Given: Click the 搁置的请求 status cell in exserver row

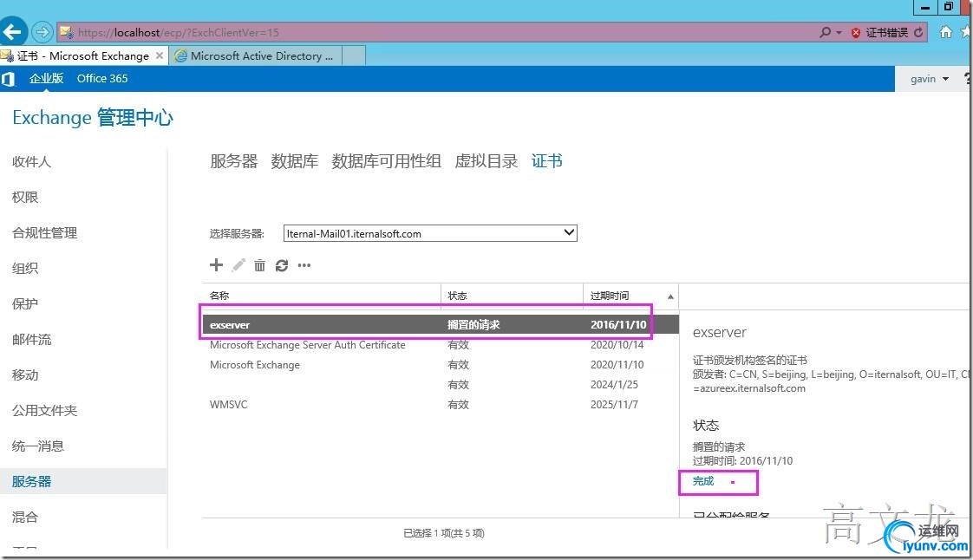Looking at the screenshot, I should point(474,324).
